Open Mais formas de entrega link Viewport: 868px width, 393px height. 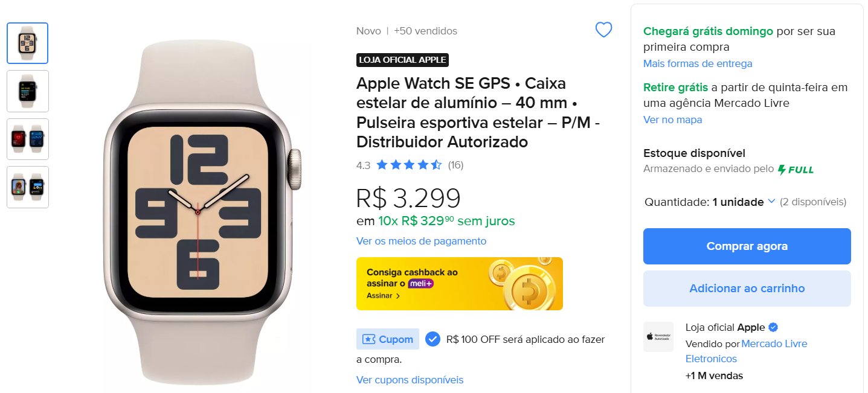(698, 63)
